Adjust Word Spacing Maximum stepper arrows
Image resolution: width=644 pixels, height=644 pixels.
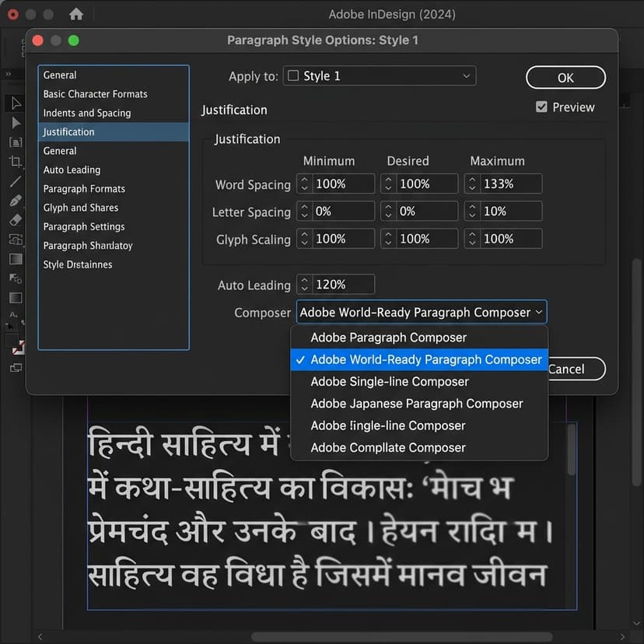coord(472,184)
